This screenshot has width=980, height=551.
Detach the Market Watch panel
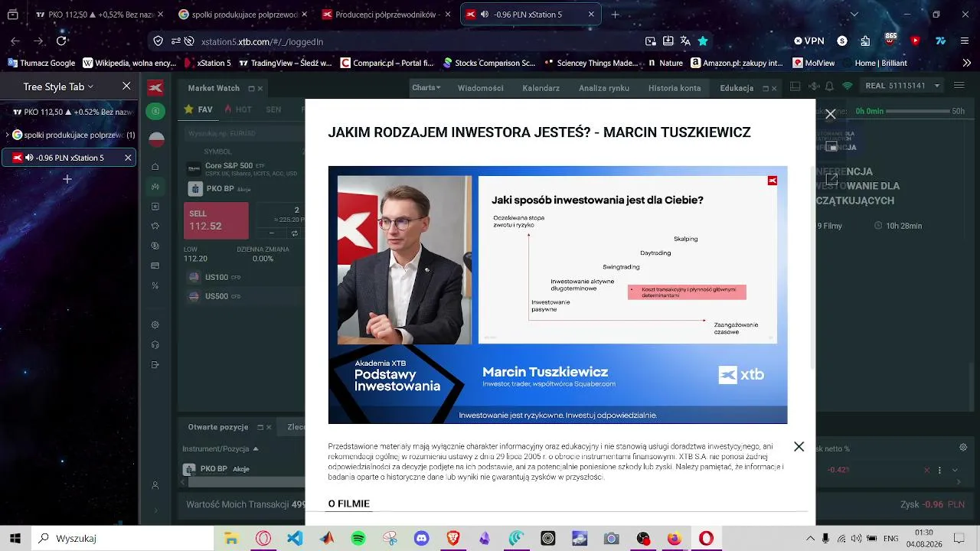250,88
